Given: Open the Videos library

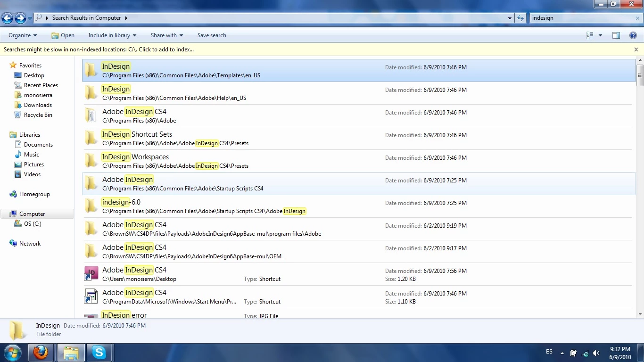Looking at the screenshot, I should [32, 174].
